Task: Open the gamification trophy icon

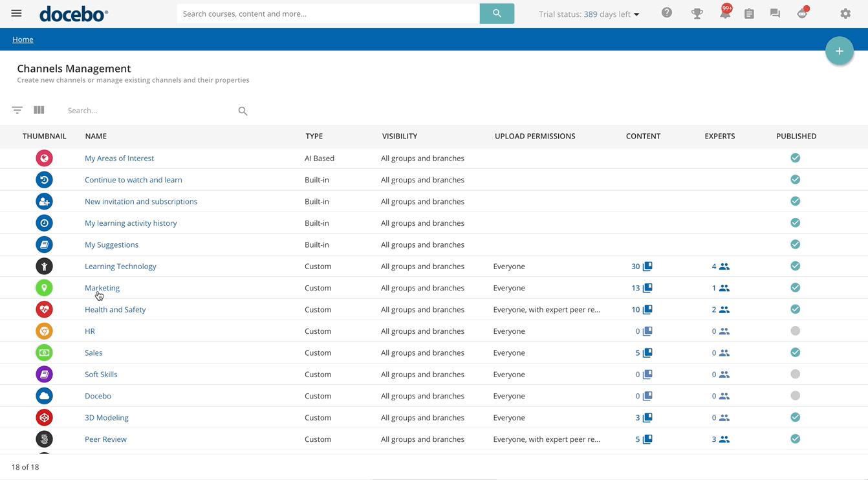Action: [697, 14]
